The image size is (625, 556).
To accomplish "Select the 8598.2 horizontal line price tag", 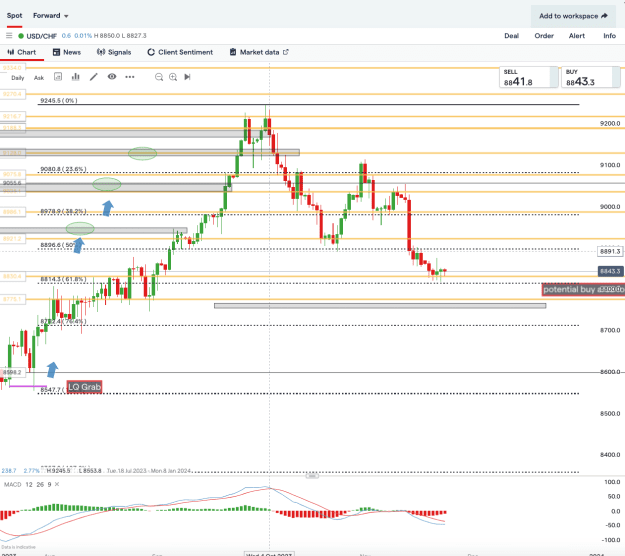I will (12, 372).
